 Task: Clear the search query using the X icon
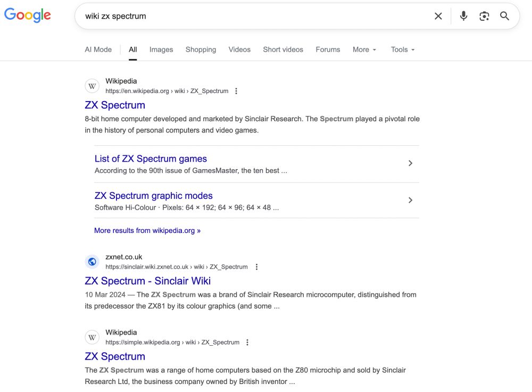pyautogui.click(x=438, y=16)
